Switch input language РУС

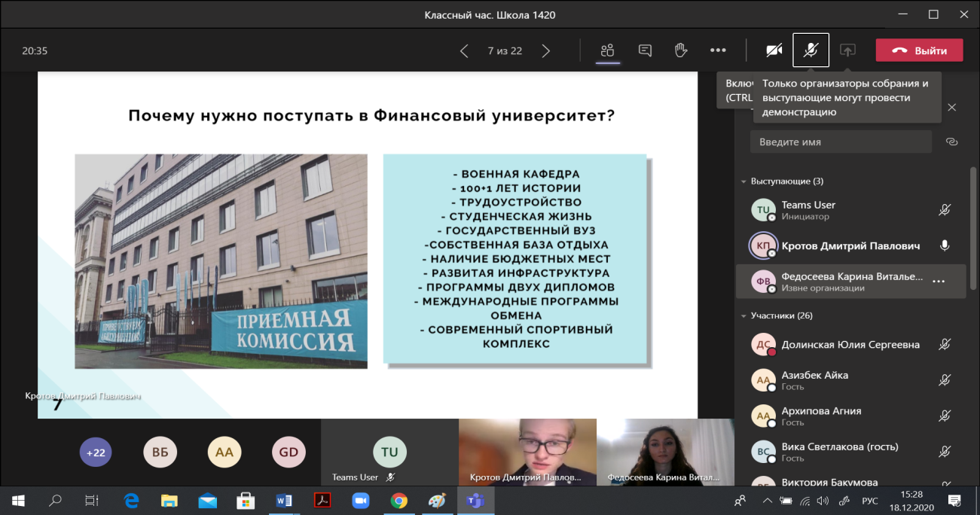870,500
